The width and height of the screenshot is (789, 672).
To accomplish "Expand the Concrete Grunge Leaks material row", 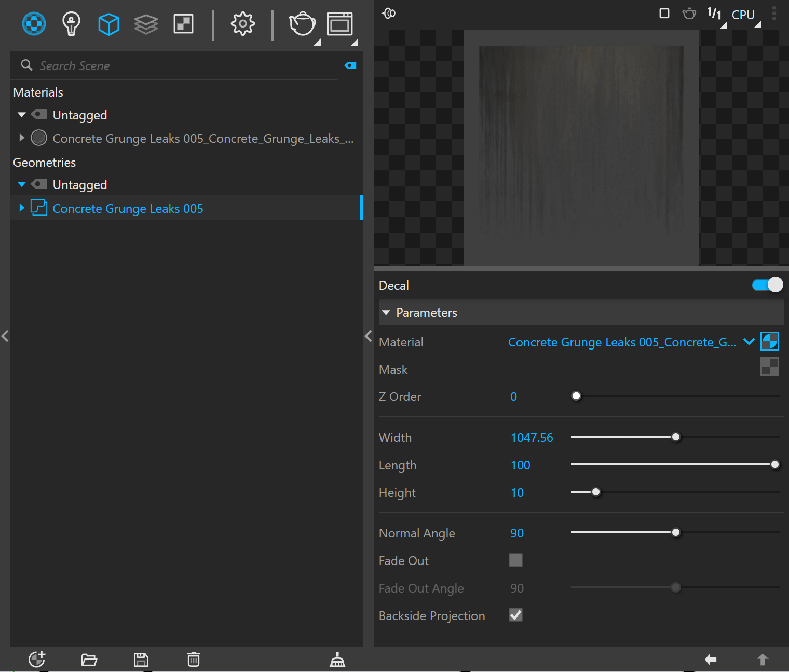I will 22,138.
